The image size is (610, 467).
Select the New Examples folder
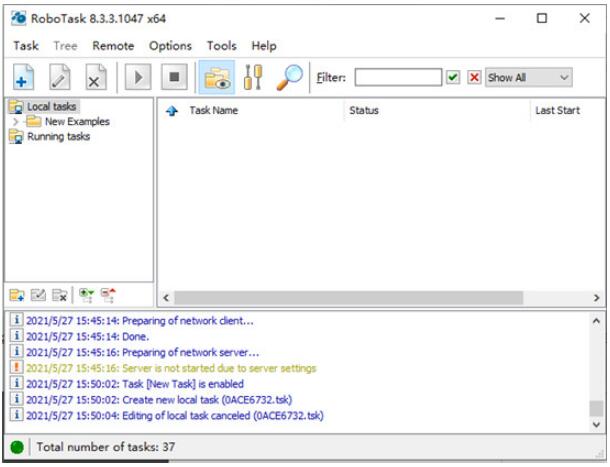tap(77, 121)
